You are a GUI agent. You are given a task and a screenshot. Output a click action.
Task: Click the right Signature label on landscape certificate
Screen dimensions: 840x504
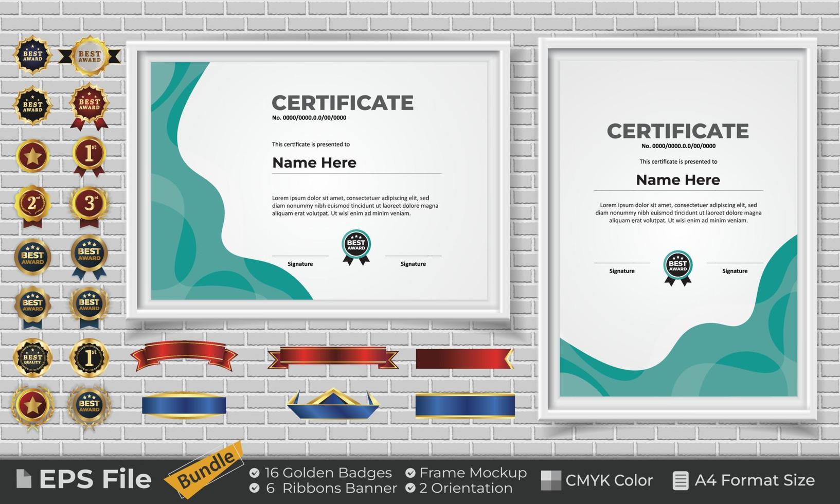coord(413,264)
